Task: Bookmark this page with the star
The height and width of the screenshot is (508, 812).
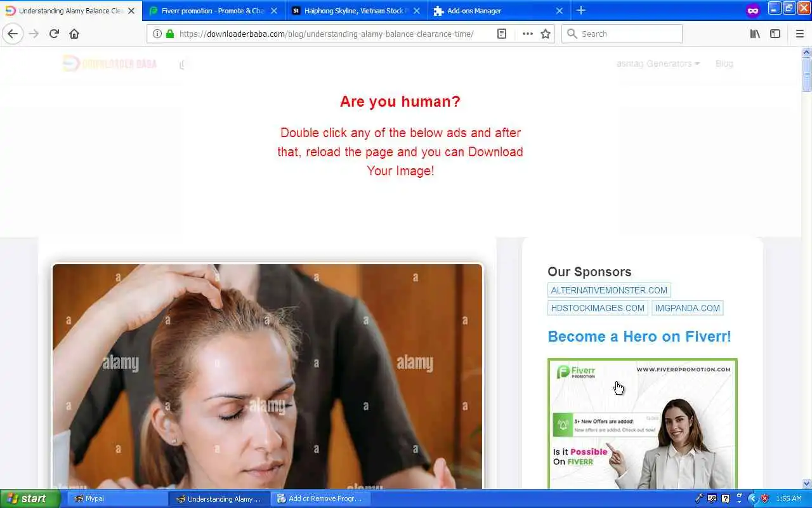Action: tap(546, 34)
